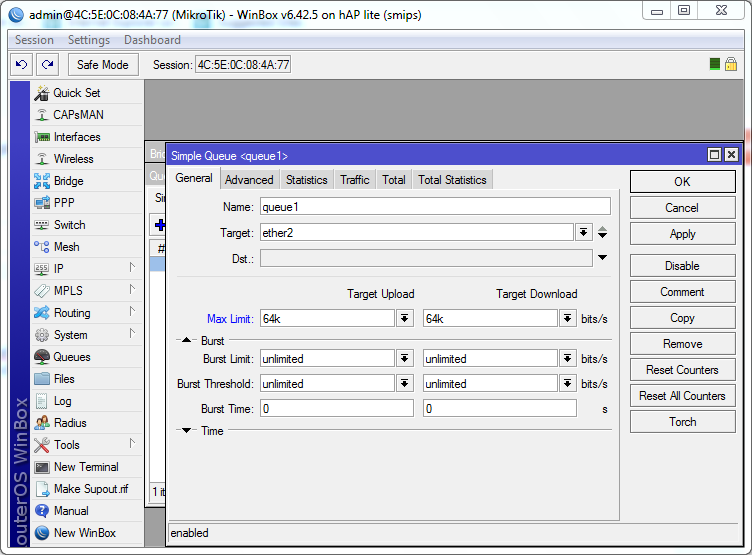Launch New Terminal
752x555 pixels.
pos(88,467)
